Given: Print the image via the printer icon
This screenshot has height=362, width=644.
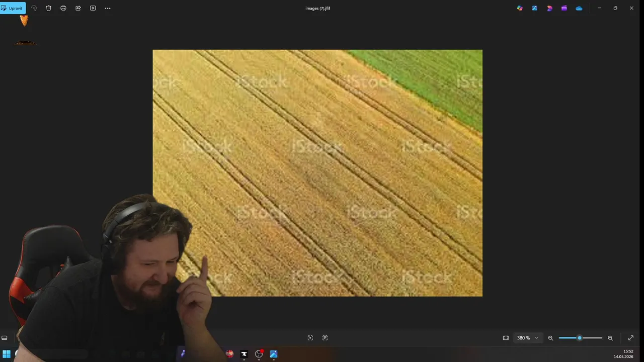Looking at the screenshot, I should tap(63, 8).
